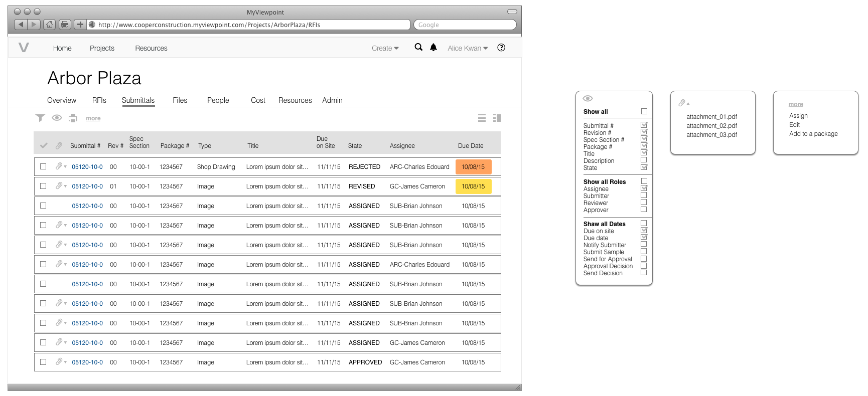This screenshot has width=868, height=396.
Task: Click the printer icon above table
Action: tap(73, 118)
